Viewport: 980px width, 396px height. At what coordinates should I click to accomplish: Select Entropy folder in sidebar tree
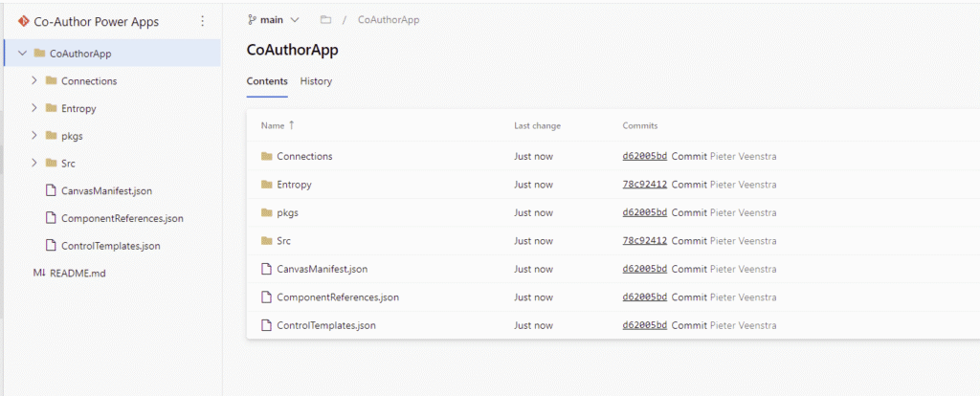pos(78,108)
